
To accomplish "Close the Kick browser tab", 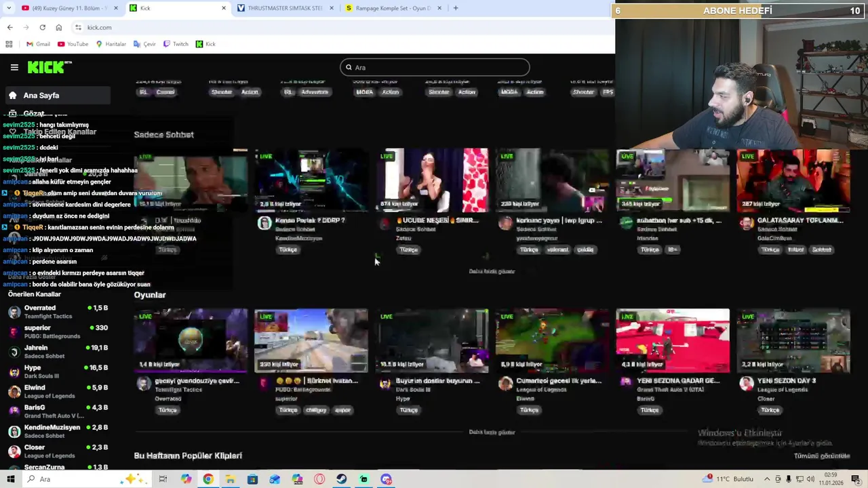I will pos(224,8).
